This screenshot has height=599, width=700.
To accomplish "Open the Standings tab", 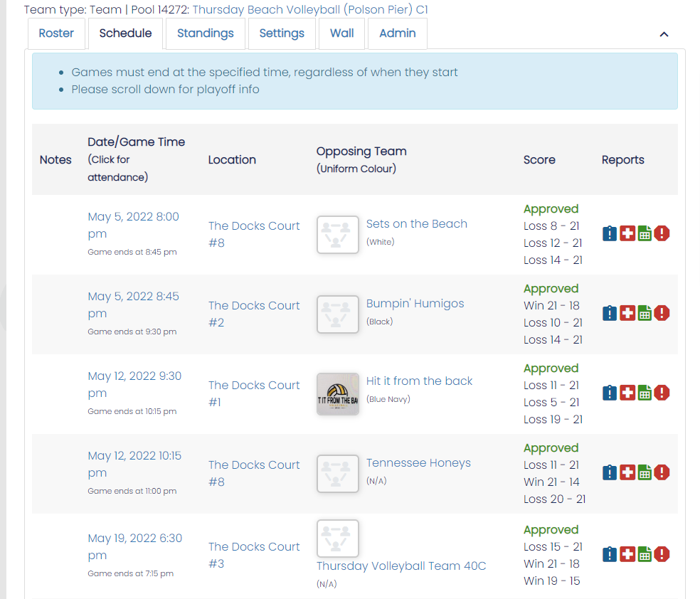I will pos(206,33).
